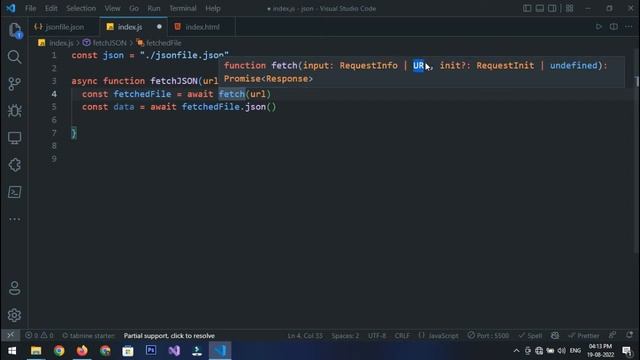Viewport: 640px width, 360px height.
Task: Open the editor More Actions menu
Action: [629, 27]
